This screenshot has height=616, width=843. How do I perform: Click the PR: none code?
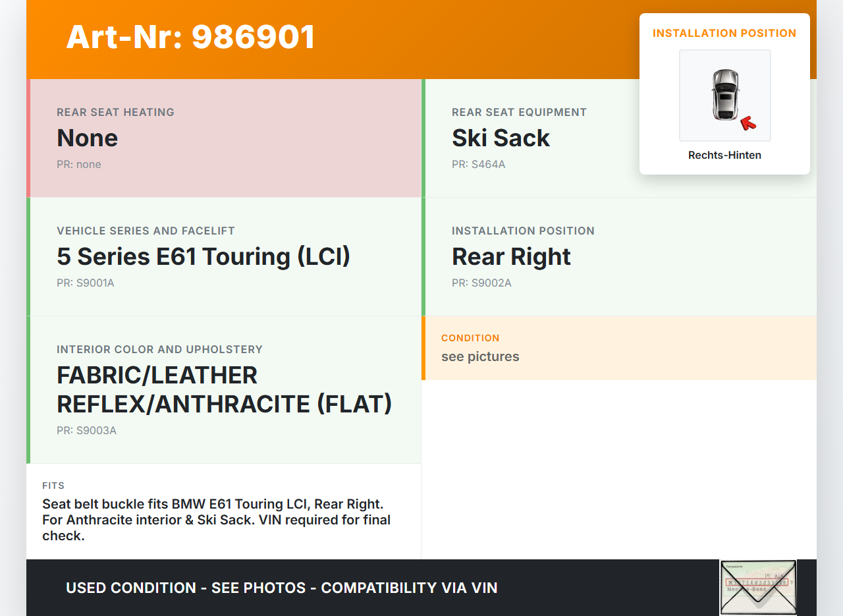click(x=79, y=164)
